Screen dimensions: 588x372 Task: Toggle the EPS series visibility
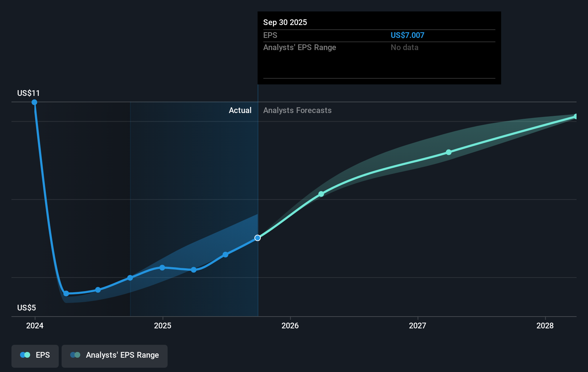click(x=35, y=356)
